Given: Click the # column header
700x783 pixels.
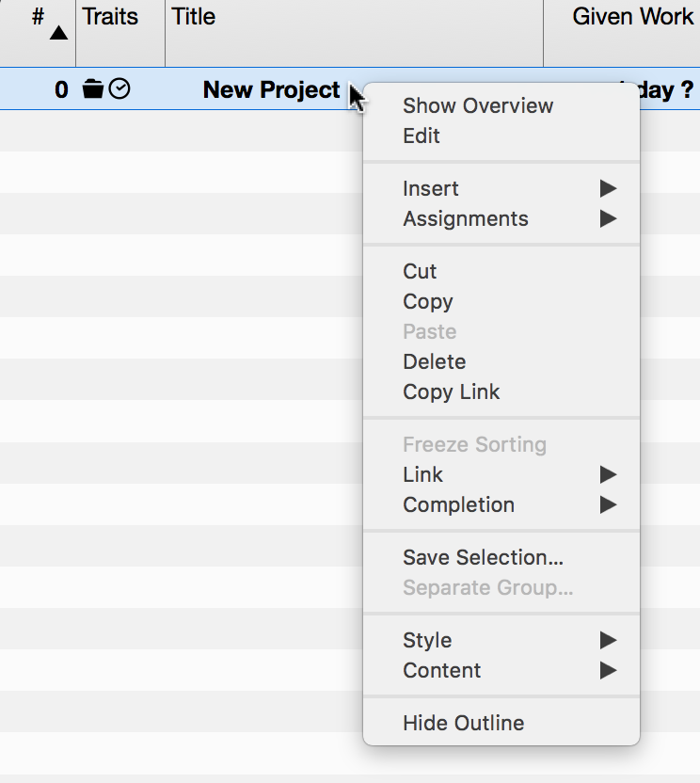Looking at the screenshot, I should point(38,33).
